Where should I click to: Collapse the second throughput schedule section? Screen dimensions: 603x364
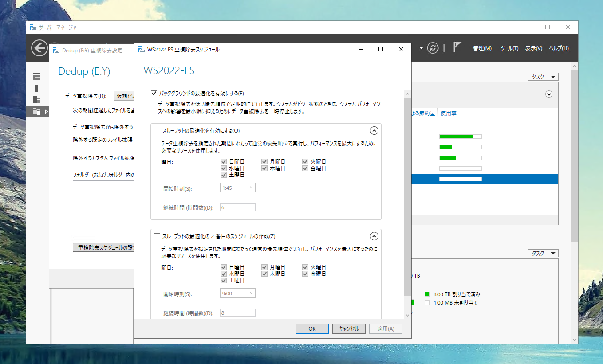coord(374,236)
